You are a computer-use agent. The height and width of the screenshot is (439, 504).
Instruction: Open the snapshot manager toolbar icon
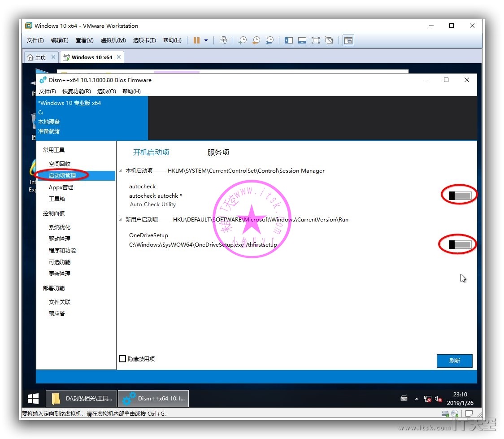coord(269,40)
